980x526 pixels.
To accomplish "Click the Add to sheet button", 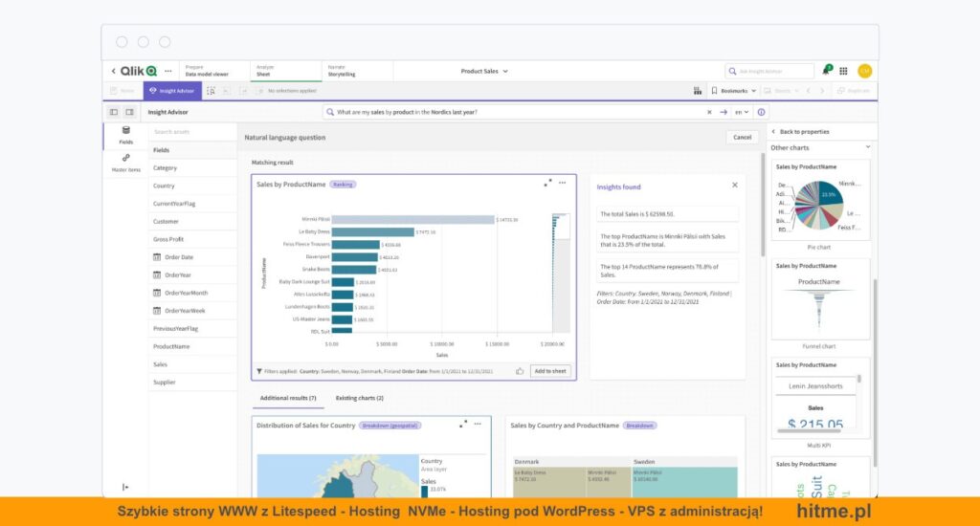I will click(550, 371).
